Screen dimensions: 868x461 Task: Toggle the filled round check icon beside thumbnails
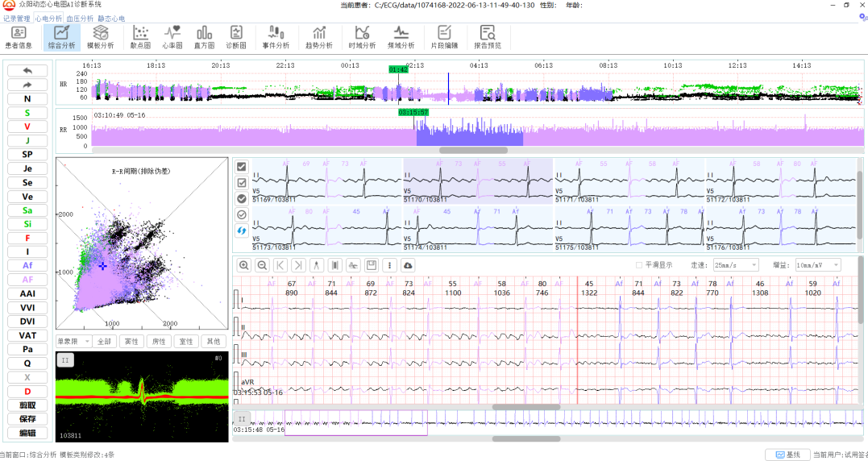241,199
